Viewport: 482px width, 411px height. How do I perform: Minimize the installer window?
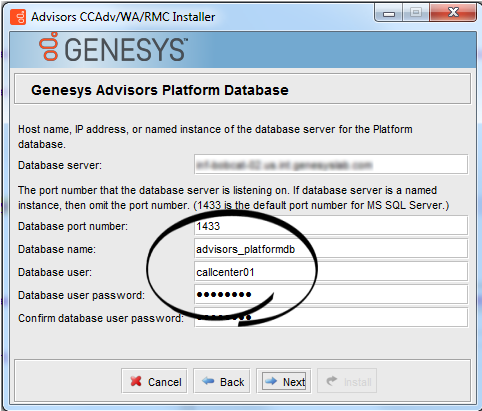389,14
